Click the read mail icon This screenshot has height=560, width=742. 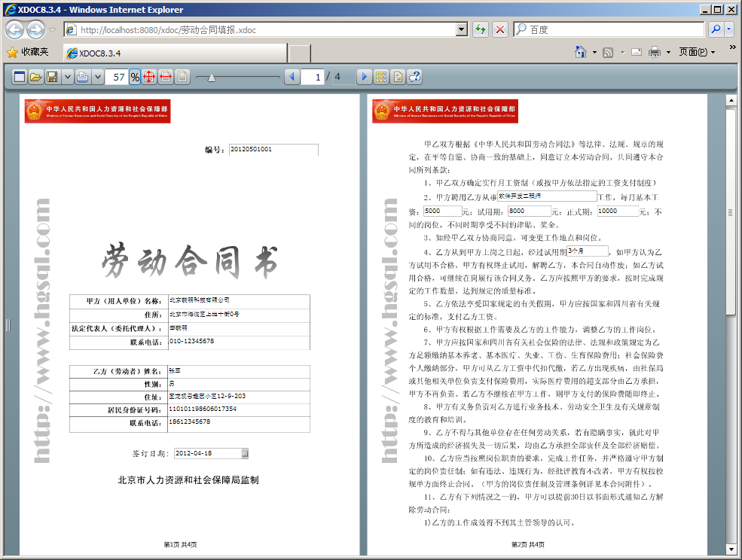637,52
